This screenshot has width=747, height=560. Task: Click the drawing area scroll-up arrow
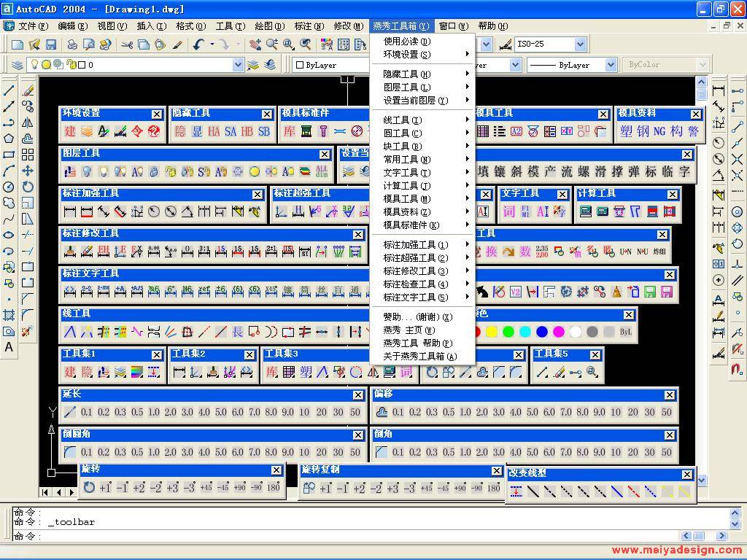click(x=701, y=82)
